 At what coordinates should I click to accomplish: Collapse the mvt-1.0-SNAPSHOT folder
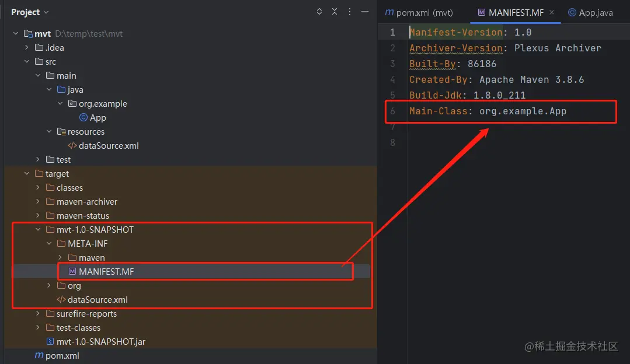click(38, 230)
